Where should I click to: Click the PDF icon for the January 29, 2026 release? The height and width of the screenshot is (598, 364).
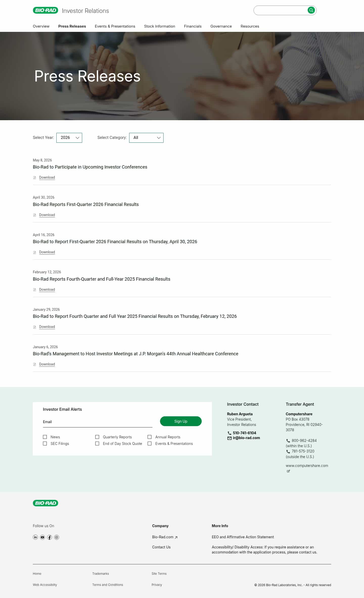[35, 327]
